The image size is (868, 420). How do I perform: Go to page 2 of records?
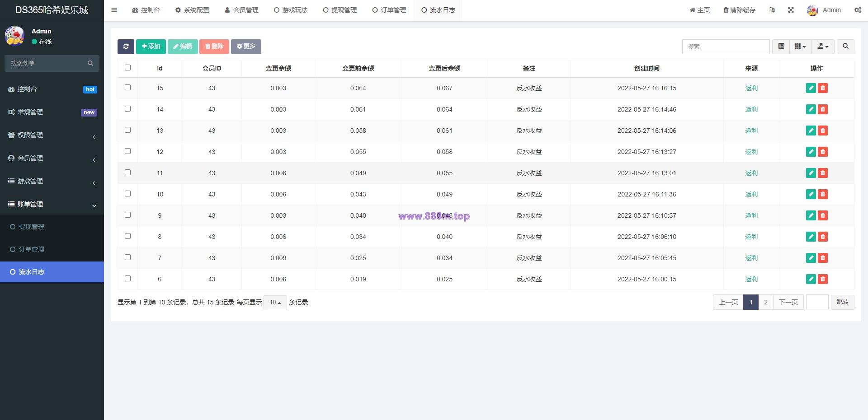coord(766,302)
